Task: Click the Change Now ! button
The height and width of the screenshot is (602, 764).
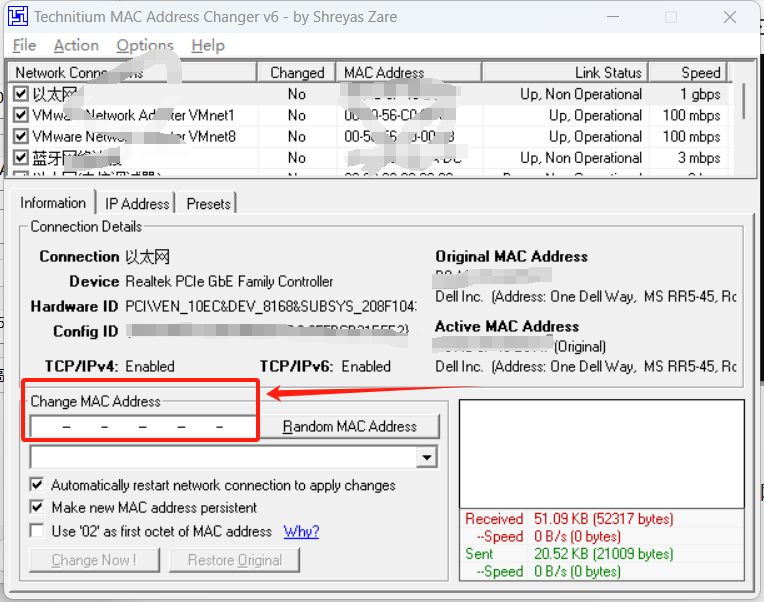Action: point(94,560)
